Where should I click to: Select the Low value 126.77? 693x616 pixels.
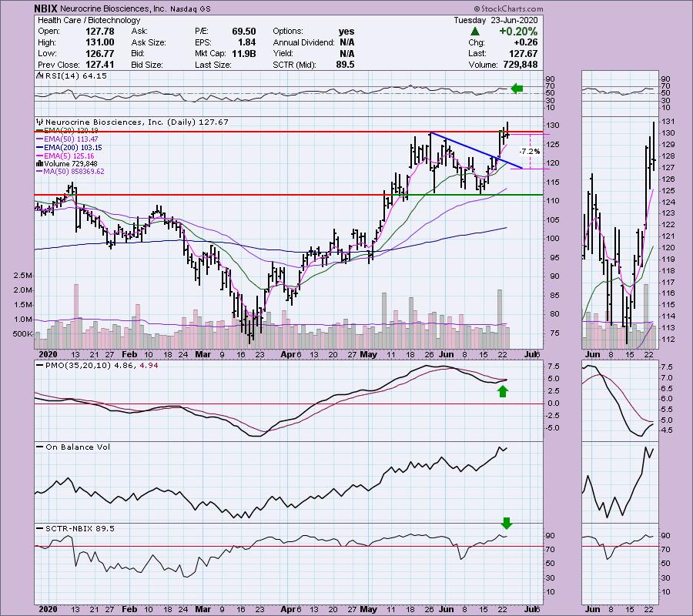(100, 53)
